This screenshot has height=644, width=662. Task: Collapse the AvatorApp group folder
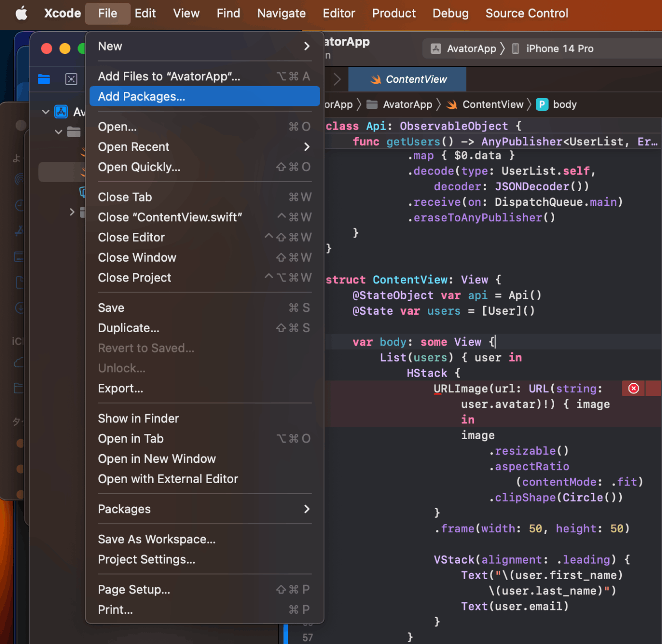pos(59,132)
